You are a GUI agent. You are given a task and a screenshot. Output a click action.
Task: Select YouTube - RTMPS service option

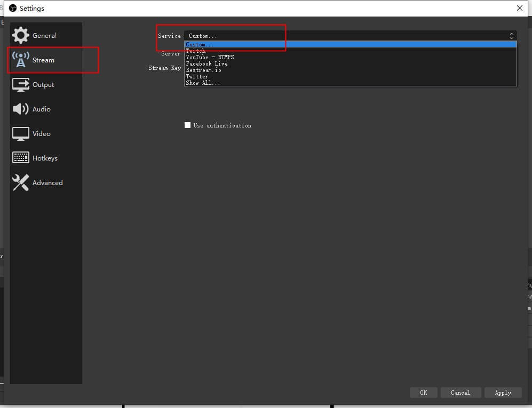350,57
